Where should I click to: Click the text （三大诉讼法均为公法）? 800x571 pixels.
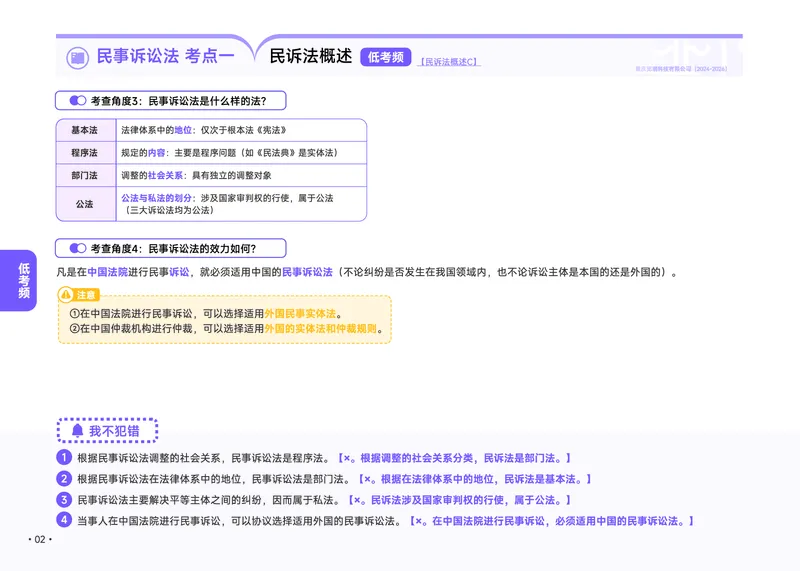(x=169, y=210)
